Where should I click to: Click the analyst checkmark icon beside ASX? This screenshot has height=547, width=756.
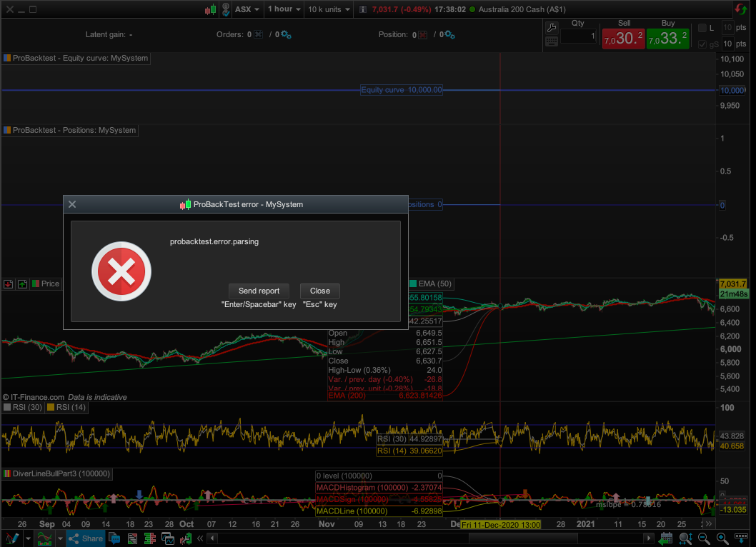pyautogui.click(x=226, y=9)
